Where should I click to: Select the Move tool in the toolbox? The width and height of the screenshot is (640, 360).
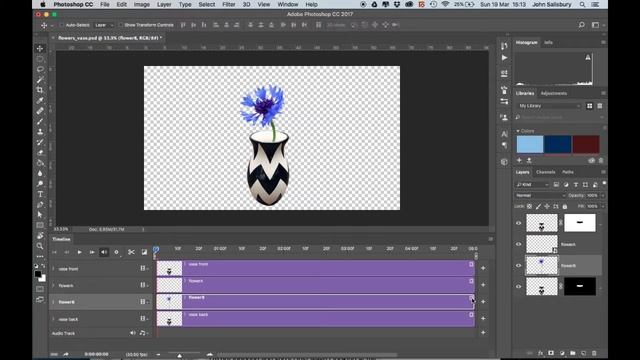pos(40,49)
